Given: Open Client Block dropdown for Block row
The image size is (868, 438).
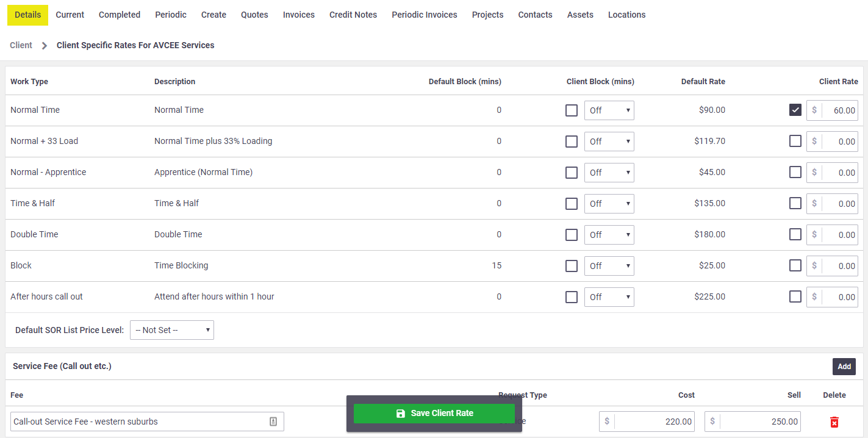Looking at the screenshot, I should [x=609, y=266].
